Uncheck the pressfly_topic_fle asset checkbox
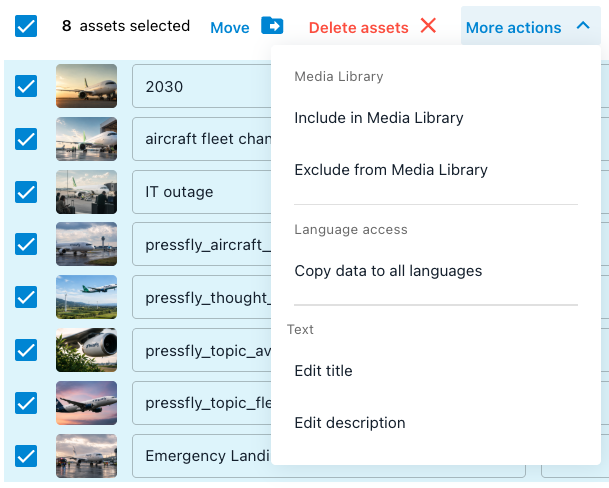The image size is (609, 488). (26, 403)
